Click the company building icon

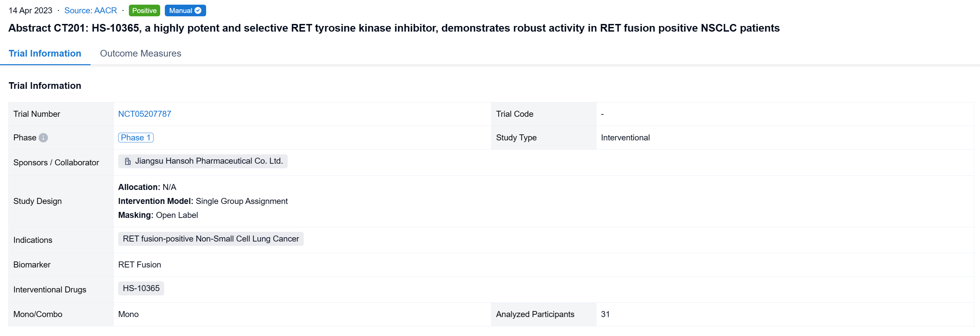(x=128, y=162)
